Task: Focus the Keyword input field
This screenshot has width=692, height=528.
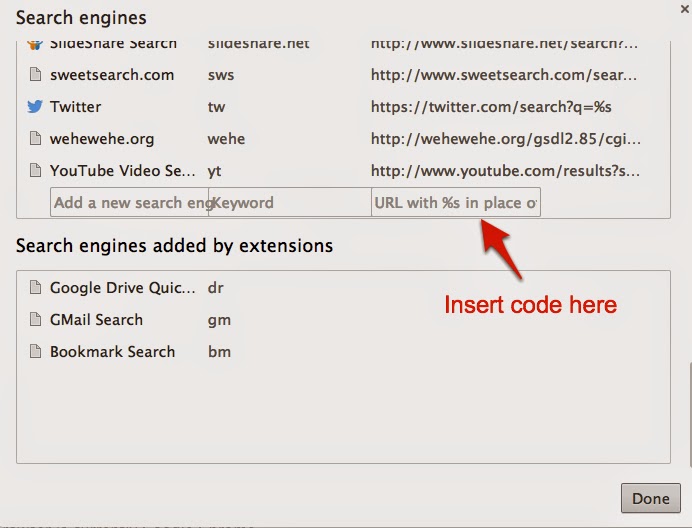Action: (290, 202)
